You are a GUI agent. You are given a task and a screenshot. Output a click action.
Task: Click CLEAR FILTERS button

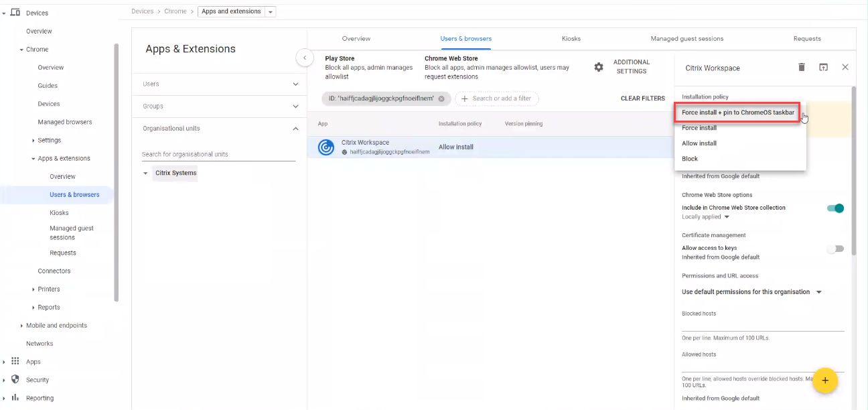pos(642,98)
